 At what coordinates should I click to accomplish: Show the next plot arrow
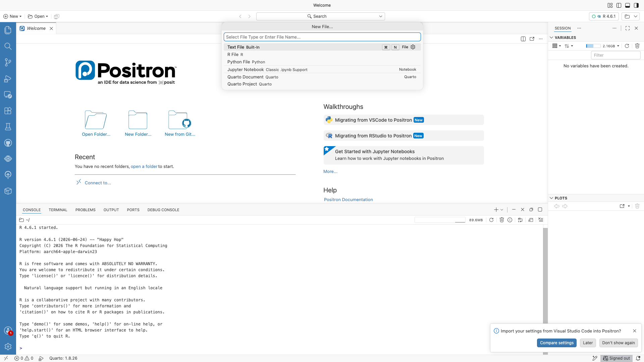565,206
